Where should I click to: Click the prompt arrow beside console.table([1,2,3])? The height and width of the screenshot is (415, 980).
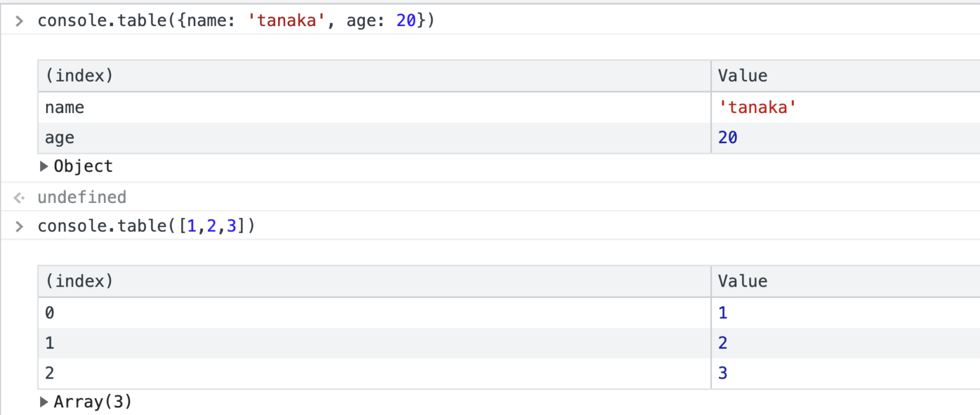19,226
